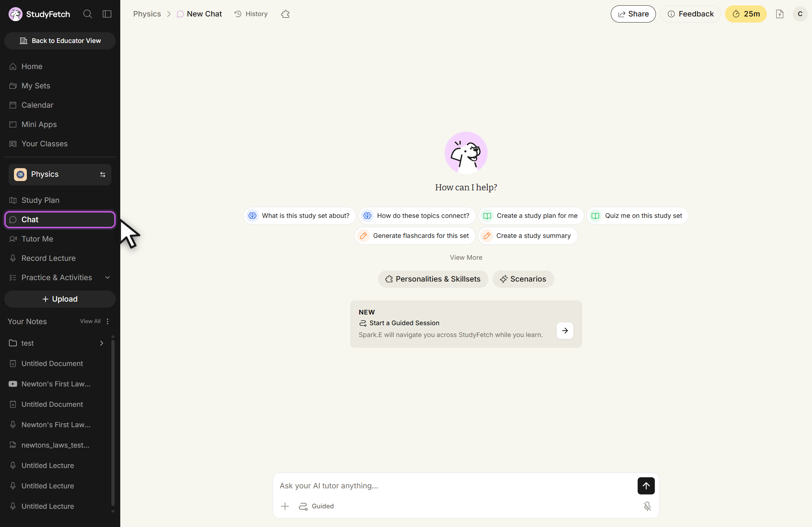
Task: Click the puzzle piece icon in header
Action: point(285,14)
